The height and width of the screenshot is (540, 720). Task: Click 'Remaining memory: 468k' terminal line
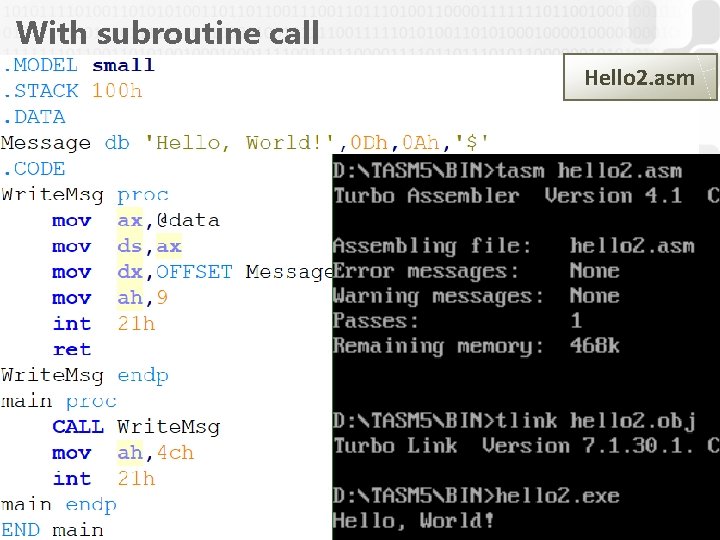476,346
